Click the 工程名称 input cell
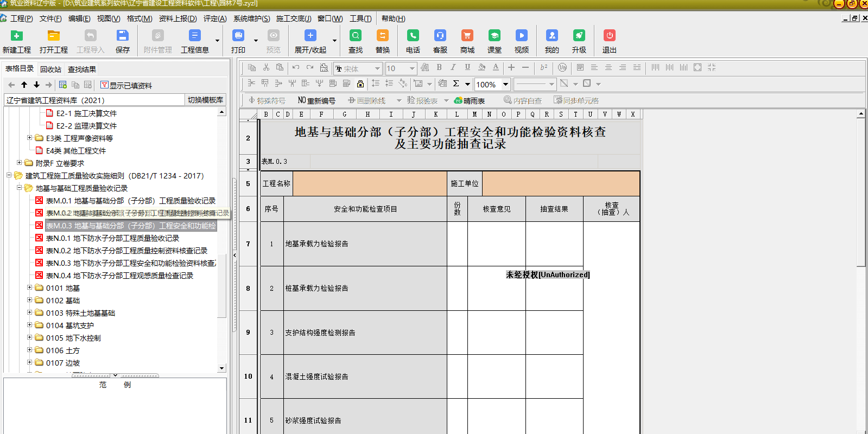This screenshot has width=868, height=434. pyautogui.click(x=370, y=184)
